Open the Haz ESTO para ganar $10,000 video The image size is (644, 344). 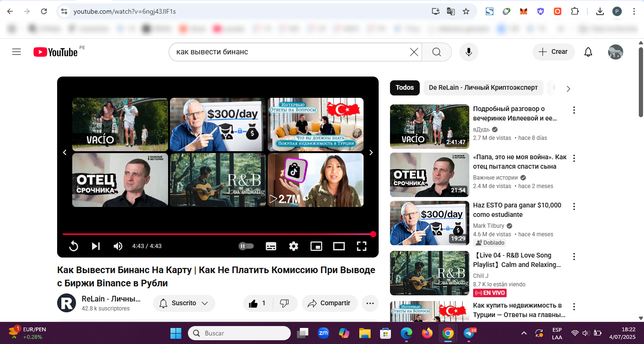[x=517, y=210]
